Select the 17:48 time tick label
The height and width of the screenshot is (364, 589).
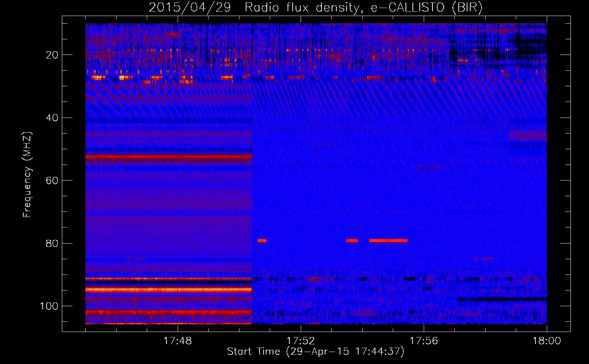tap(178, 341)
